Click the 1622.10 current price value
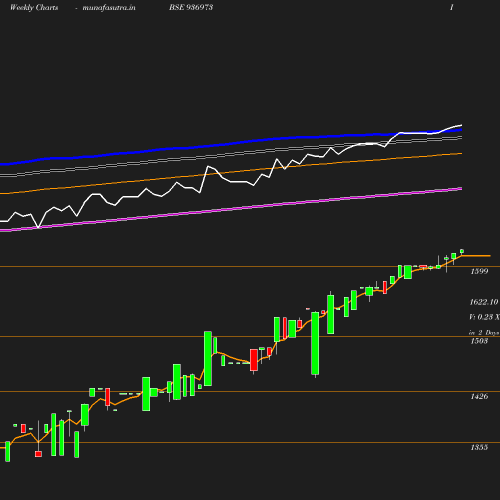 tap(484, 302)
